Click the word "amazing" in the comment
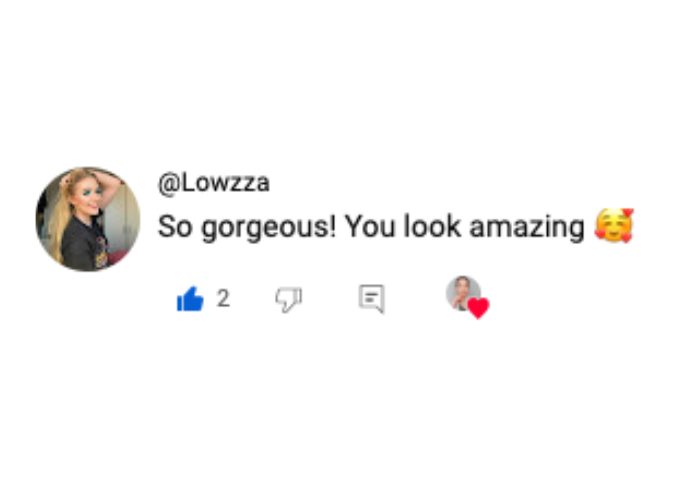 [x=527, y=228]
